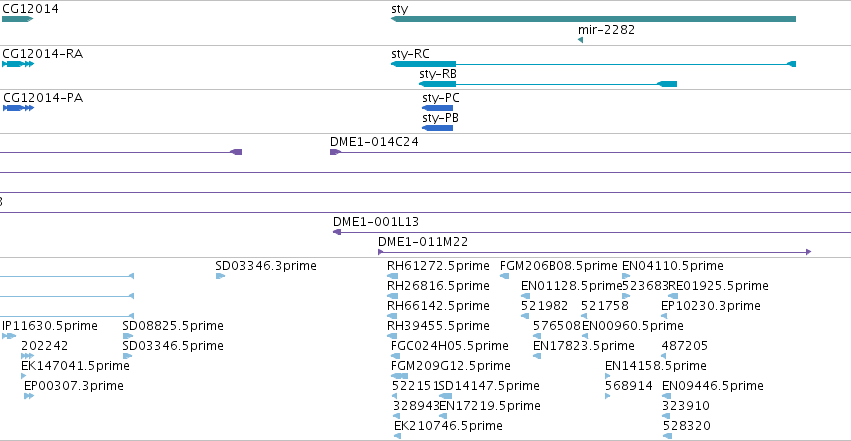Click the RE01925.5prime EST label
Image resolution: width=851 pixels, height=441 pixels.
click(x=719, y=286)
